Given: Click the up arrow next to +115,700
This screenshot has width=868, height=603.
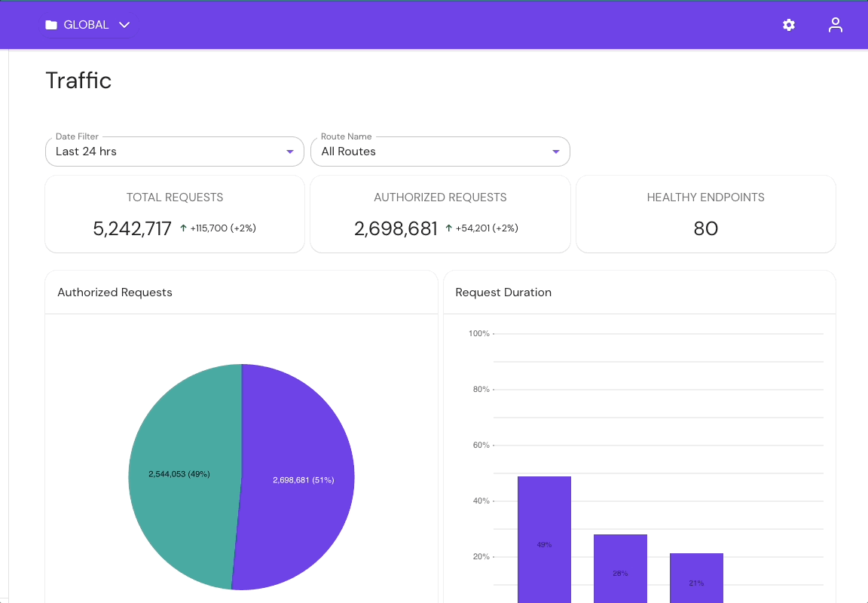Looking at the screenshot, I should 183,228.
